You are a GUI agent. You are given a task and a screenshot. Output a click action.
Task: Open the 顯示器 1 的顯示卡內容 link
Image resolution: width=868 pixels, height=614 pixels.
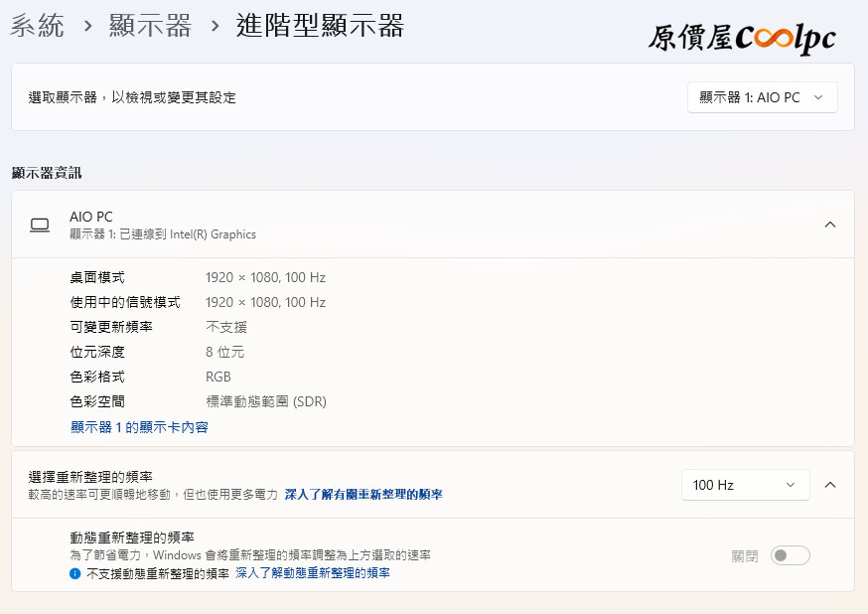tap(139, 427)
